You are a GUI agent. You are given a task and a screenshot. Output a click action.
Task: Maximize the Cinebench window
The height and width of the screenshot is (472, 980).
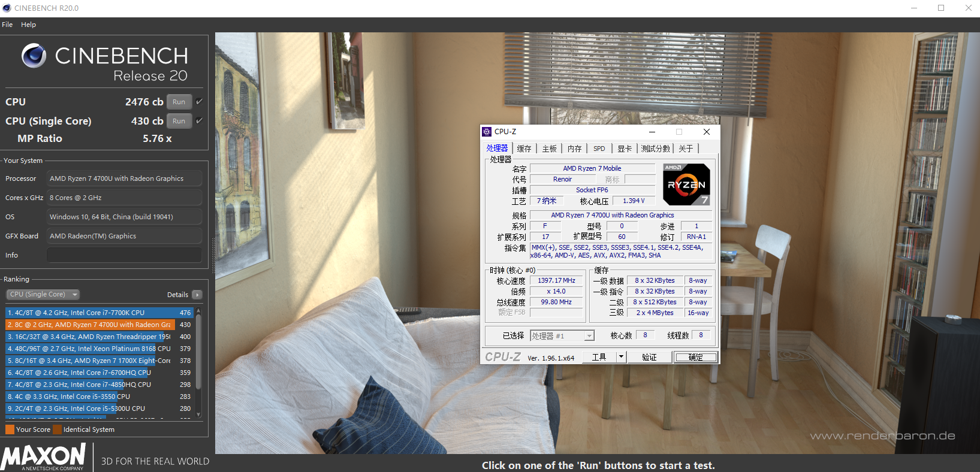[941, 8]
